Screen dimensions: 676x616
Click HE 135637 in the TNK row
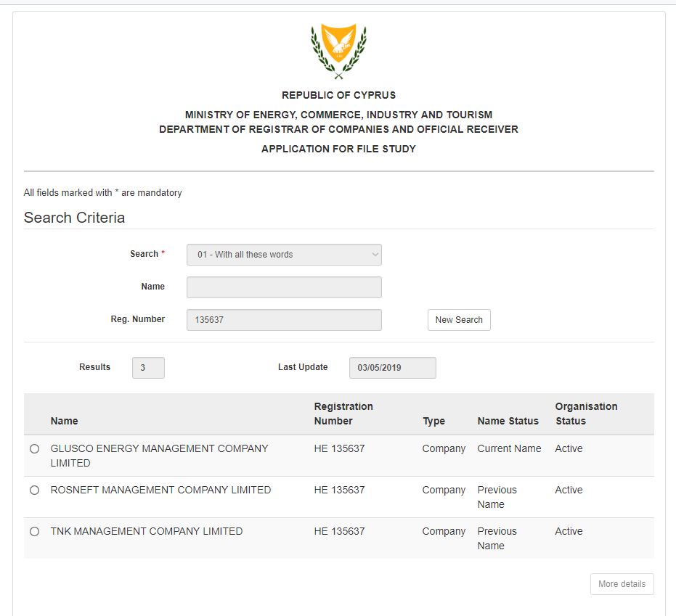[x=339, y=532]
